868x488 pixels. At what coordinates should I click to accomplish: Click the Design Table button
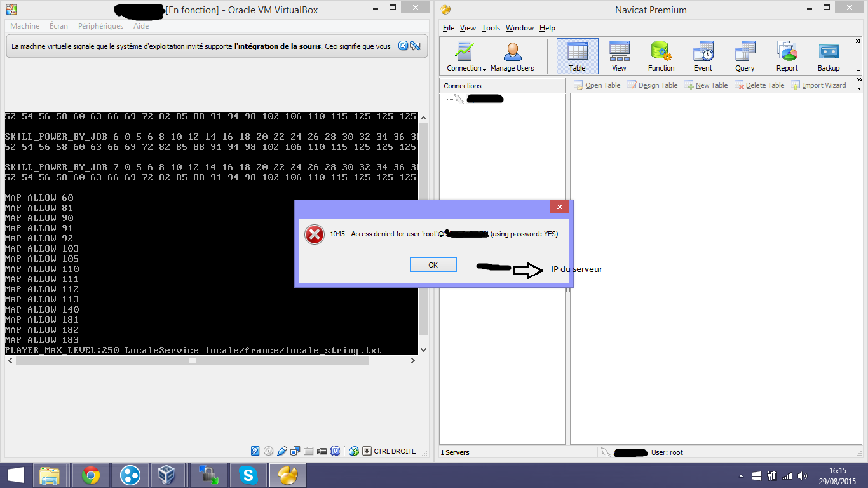pos(653,85)
